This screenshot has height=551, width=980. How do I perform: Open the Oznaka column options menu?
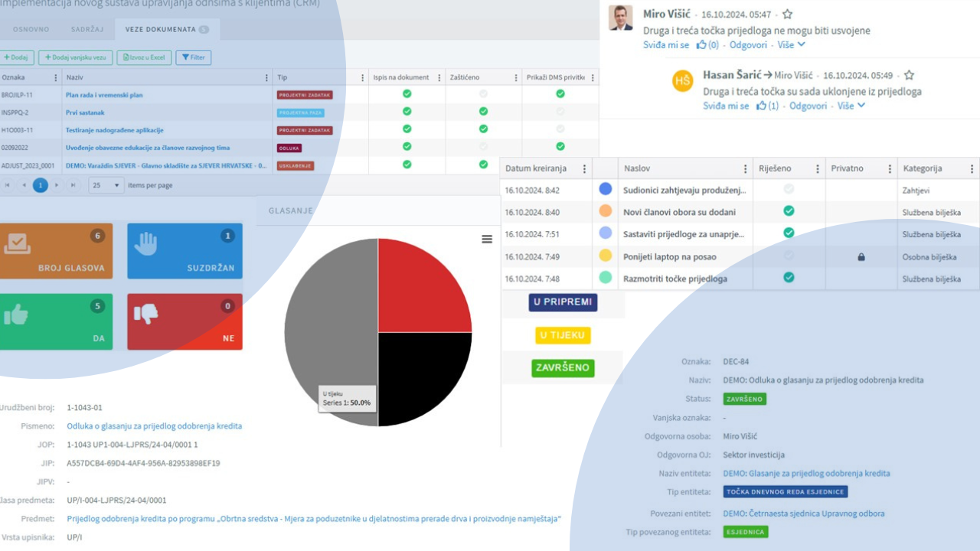coord(55,77)
